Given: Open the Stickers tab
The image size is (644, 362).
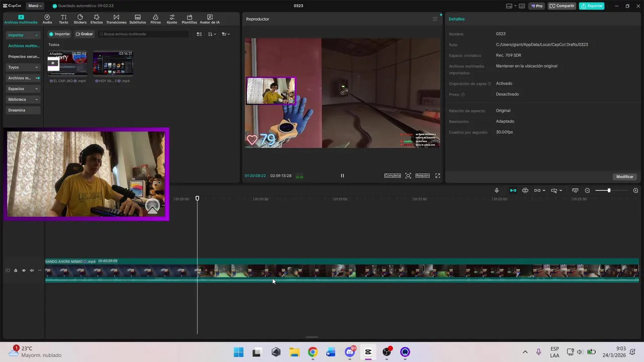Looking at the screenshot, I should click(80, 19).
